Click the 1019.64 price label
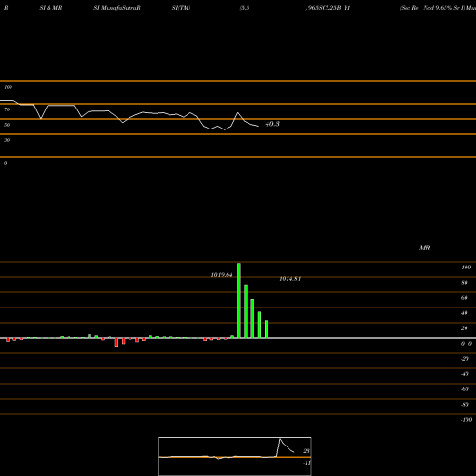 [222, 275]
